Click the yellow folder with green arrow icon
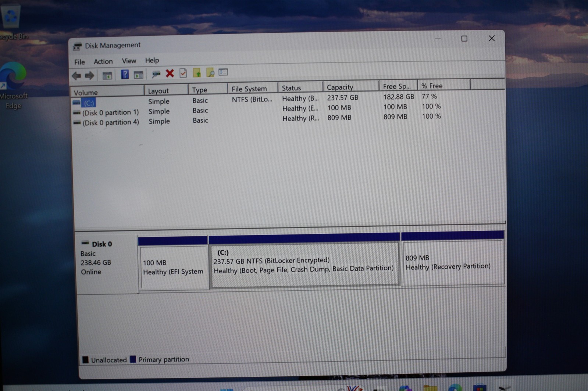This screenshot has height=391, width=588. (x=197, y=73)
